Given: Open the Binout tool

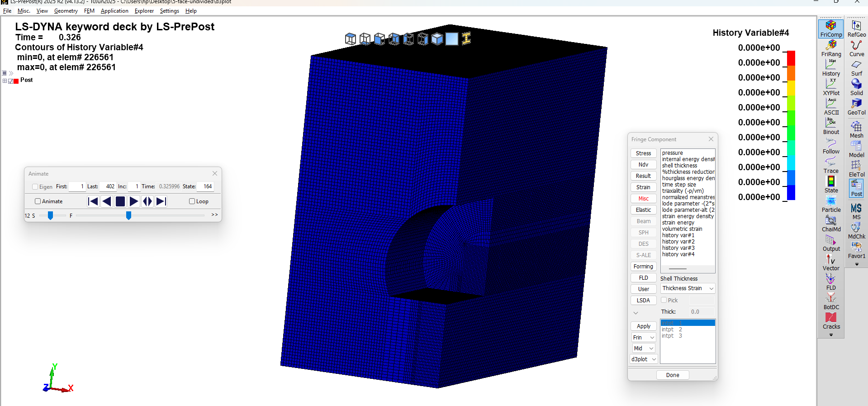Looking at the screenshot, I should [x=831, y=126].
